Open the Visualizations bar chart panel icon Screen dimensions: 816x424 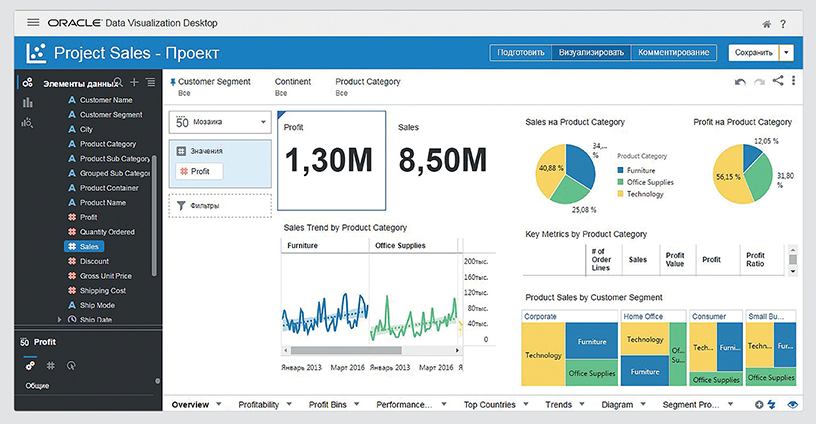28,102
